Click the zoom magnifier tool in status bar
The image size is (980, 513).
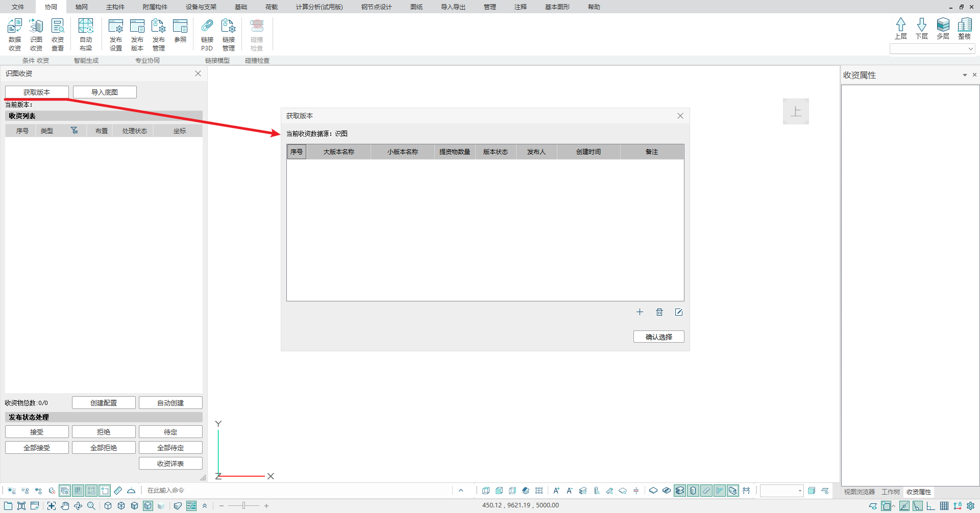pos(91,506)
